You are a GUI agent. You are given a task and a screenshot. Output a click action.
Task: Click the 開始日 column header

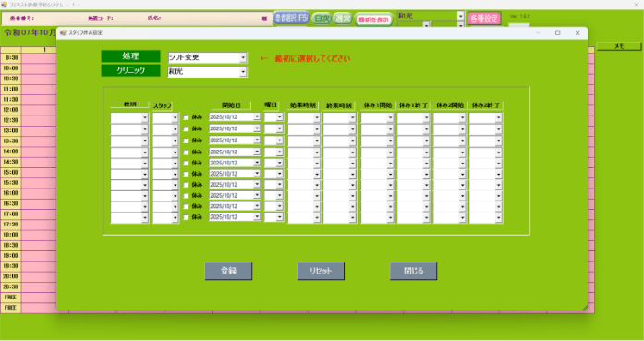click(231, 105)
